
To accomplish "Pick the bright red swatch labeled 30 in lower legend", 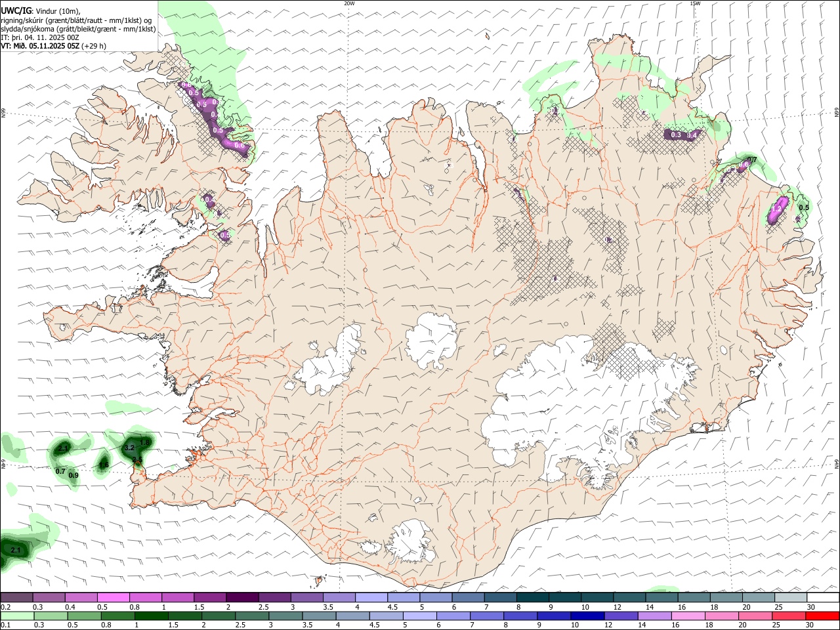I will pyautogui.click(x=822, y=616).
